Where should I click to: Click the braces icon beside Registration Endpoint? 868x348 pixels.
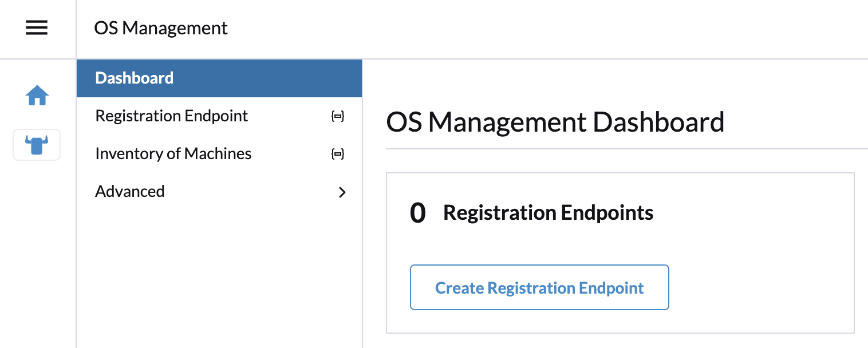(x=338, y=116)
